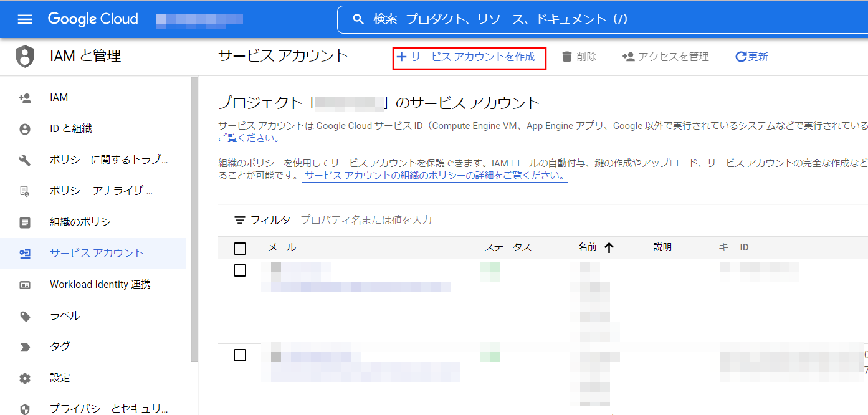Select the ラベル label icon in sidebar
The width and height of the screenshot is (868, 415).
click(x=24, y=315)
